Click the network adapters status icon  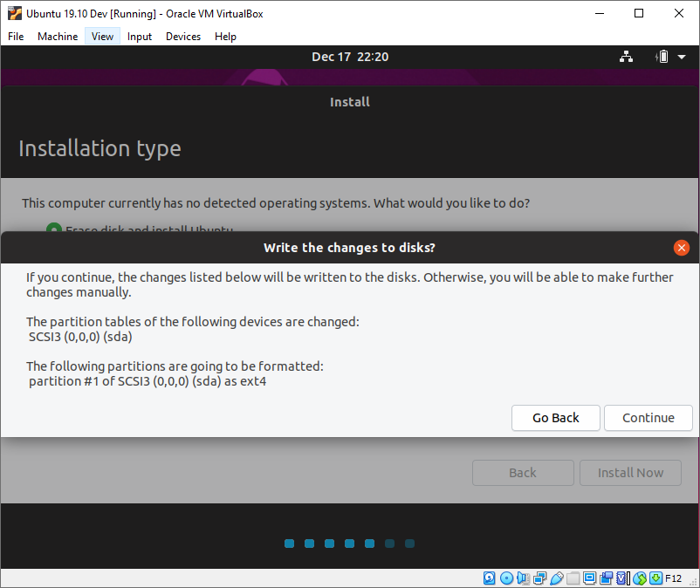click(x=539, y=578)
